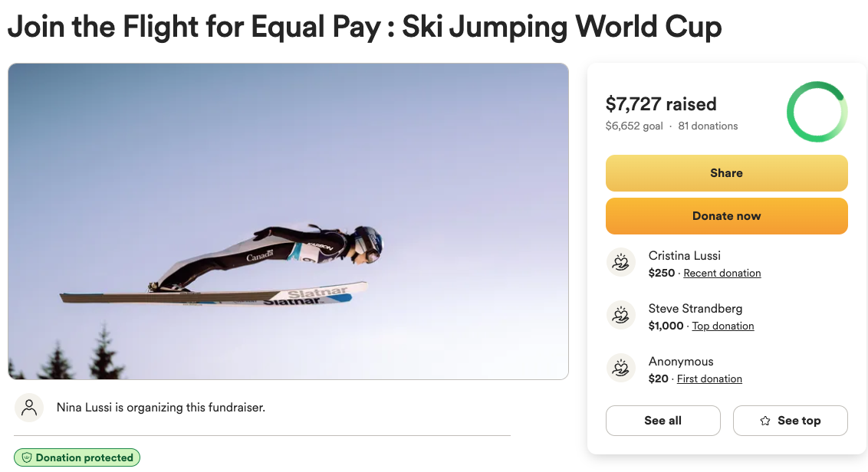Click the donor icon beside Steve Strandberg
The image size is (868, 472).
[x=621, y=316]
